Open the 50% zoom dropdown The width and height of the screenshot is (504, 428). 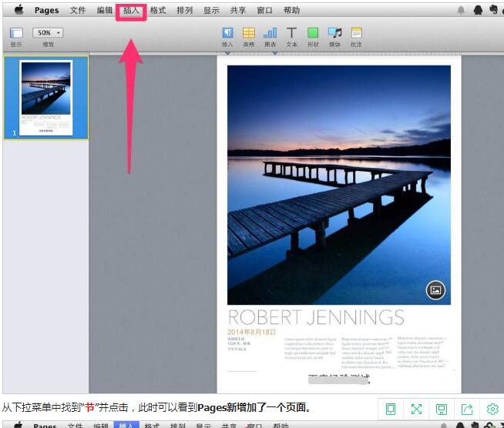tap(48, 33)
